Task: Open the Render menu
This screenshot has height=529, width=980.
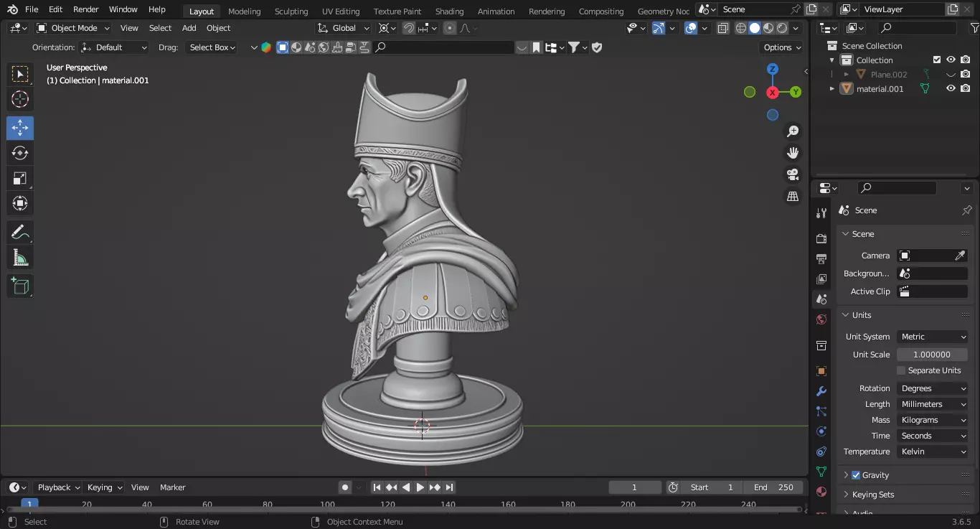Action: coord(86,9)
